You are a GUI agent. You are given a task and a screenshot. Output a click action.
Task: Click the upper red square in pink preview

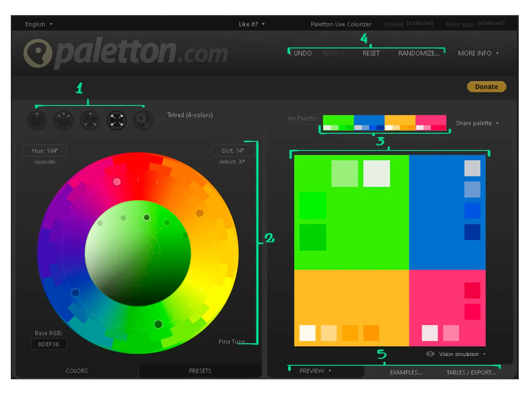[472, 290]
